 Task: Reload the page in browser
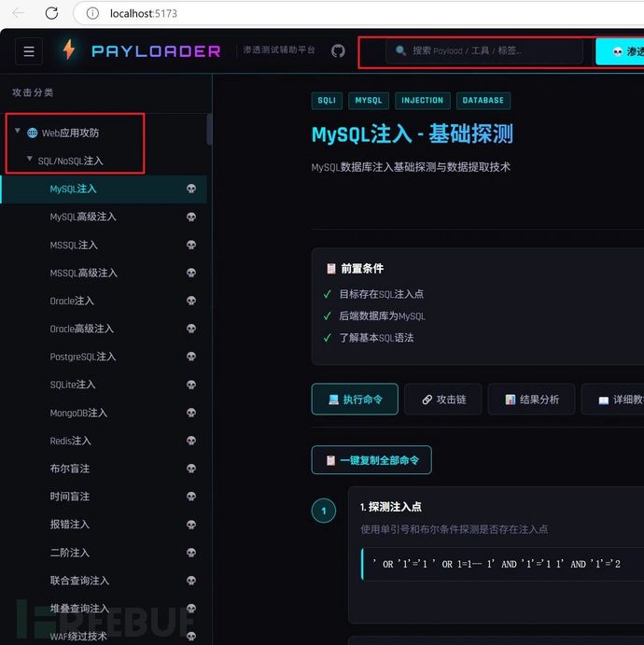51,13
